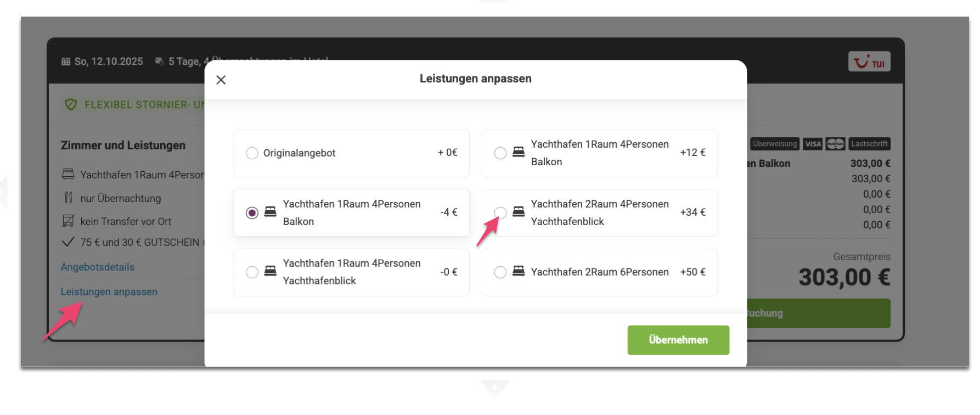Choose Yachthafen 1Raum Balkon +12 € option
The height and width of the screenshot is (415, 980).
[500, 153]
